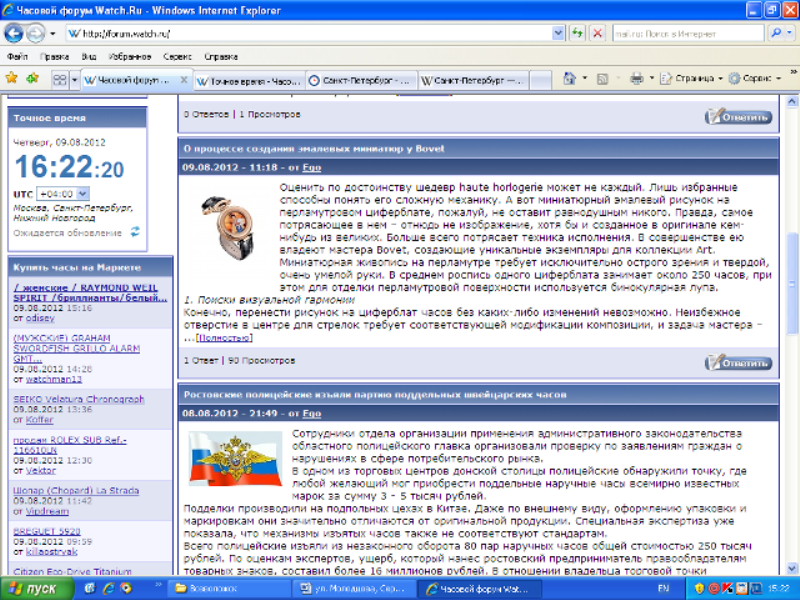
Task: Open the ROLEX SUB Ref. listing link
Action: tap(70, 444)
